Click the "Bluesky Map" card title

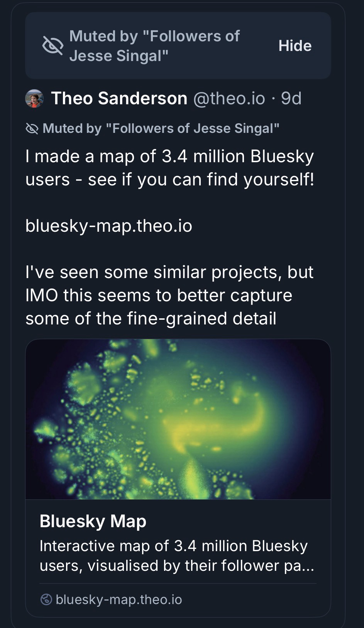[93, 521]
